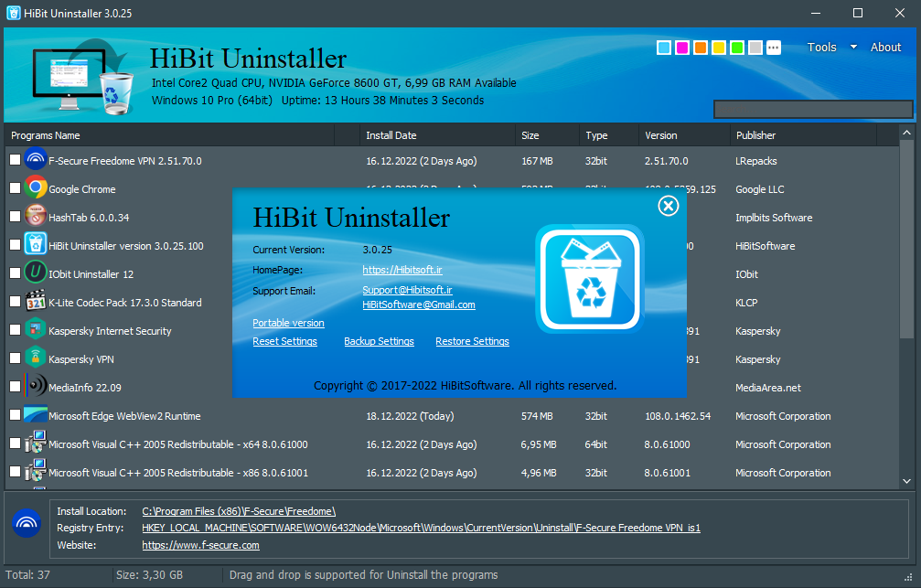
Task: Click the IObit Uninstaller 12 icon
Action: [x=36, y=273]
